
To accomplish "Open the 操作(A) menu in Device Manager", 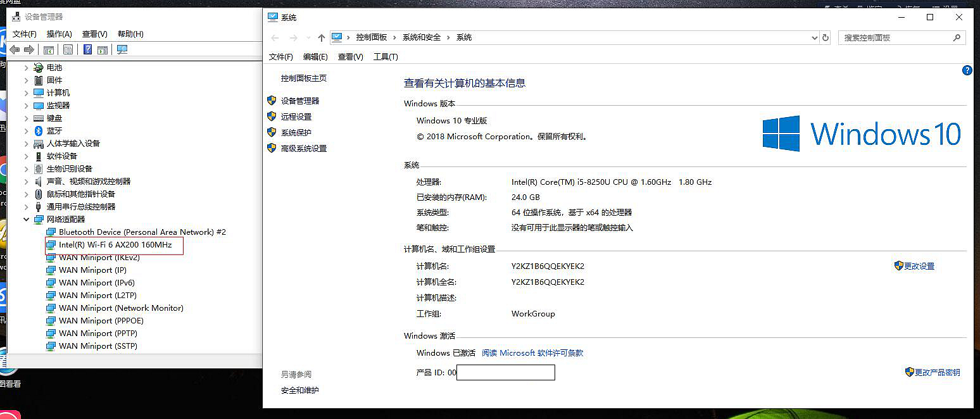I will point(60,34).
